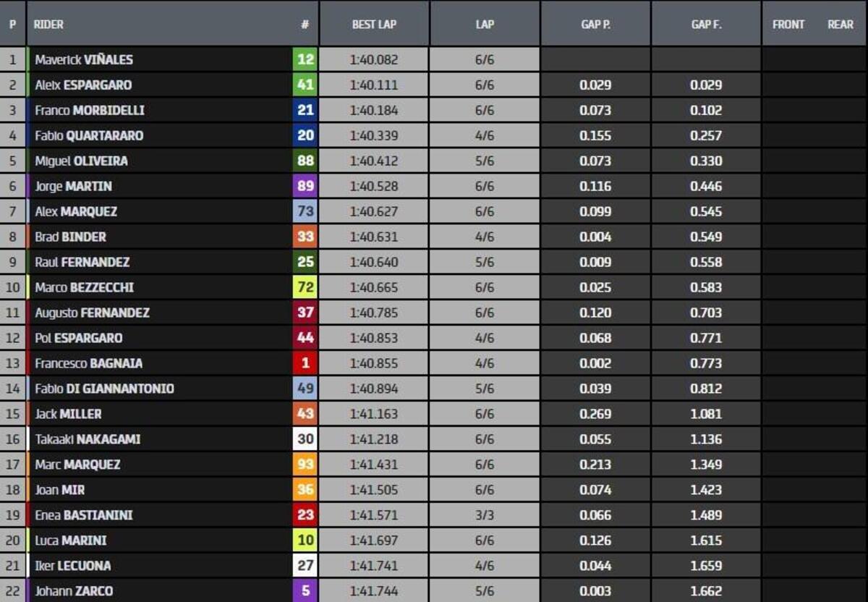Click the purple number 89 badge
The height and width of the screenshot is (602, 868).
click(305, 186)
